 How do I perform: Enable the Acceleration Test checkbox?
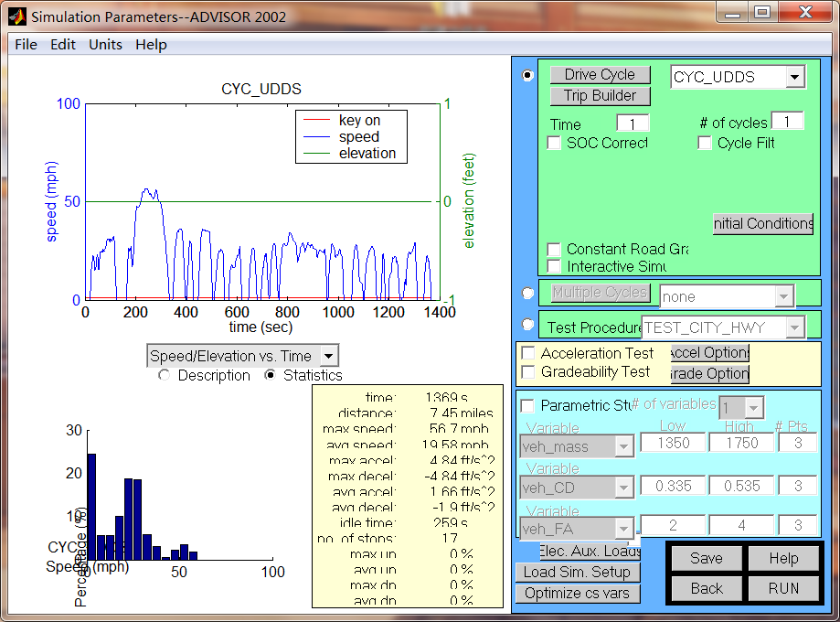tap(528, 353)
